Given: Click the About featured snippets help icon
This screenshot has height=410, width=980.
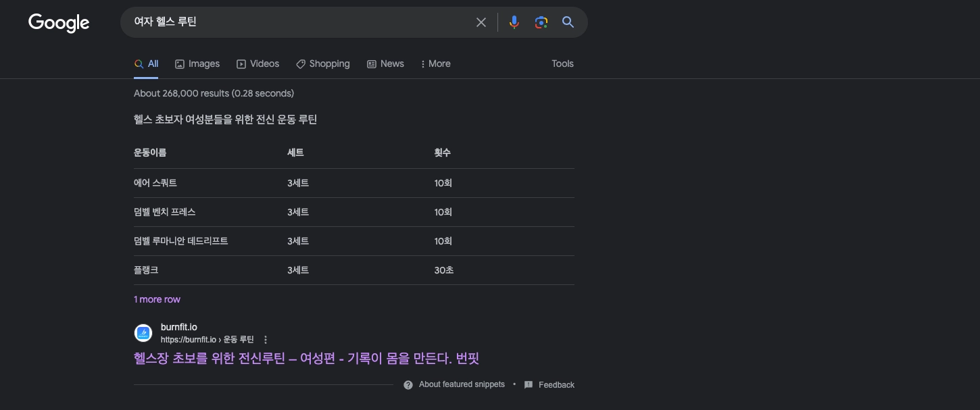Looking at the screenshot, I should pos(408,385).
